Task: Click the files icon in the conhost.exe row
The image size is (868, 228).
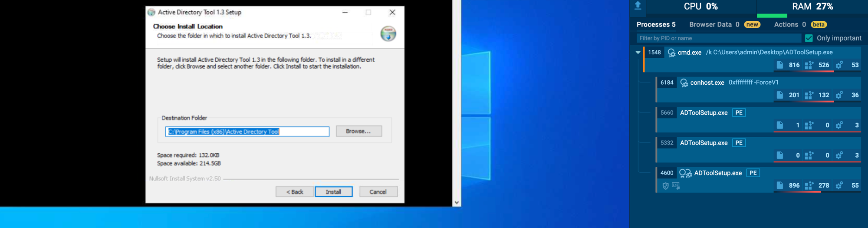Action: click(780, 95)
